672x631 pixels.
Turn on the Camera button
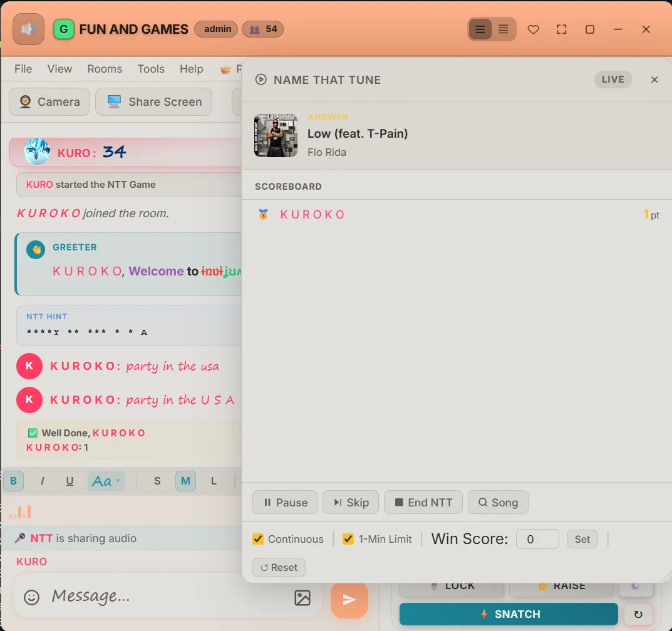pos(49,102)
